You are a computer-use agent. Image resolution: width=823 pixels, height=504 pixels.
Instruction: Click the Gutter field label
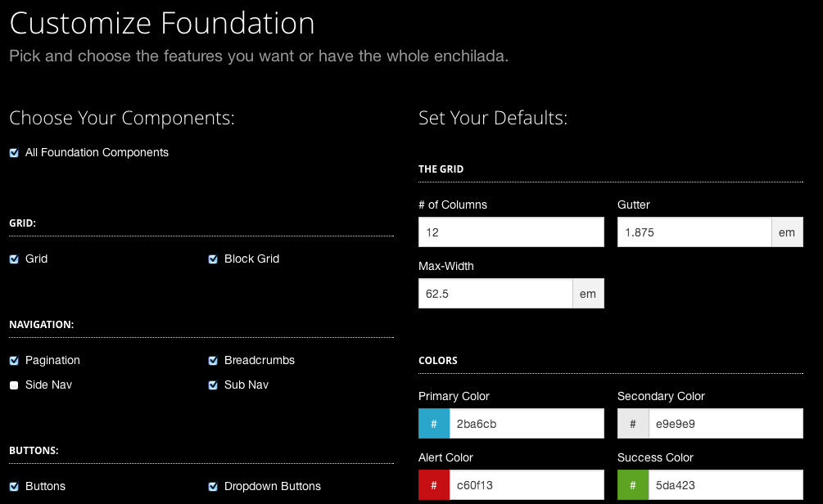point(634,205)
